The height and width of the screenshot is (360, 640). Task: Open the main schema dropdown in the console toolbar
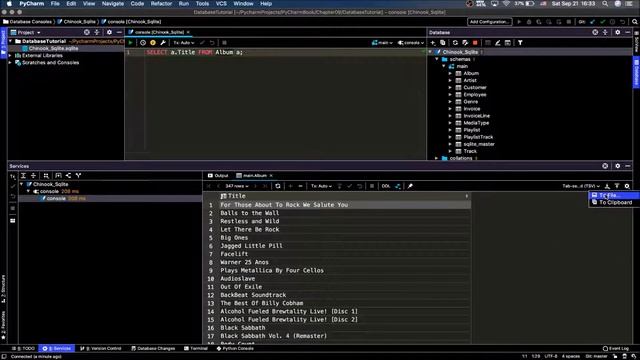[382, 42]
